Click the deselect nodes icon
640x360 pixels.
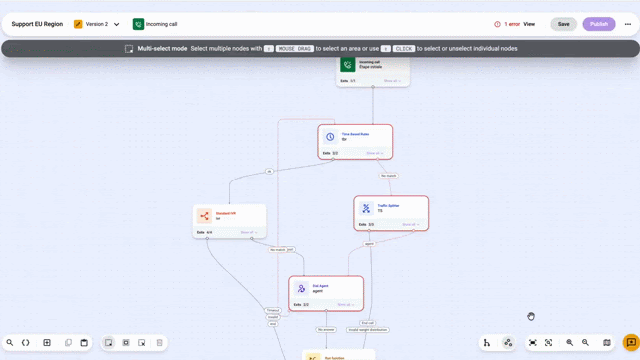click(142, 342)
